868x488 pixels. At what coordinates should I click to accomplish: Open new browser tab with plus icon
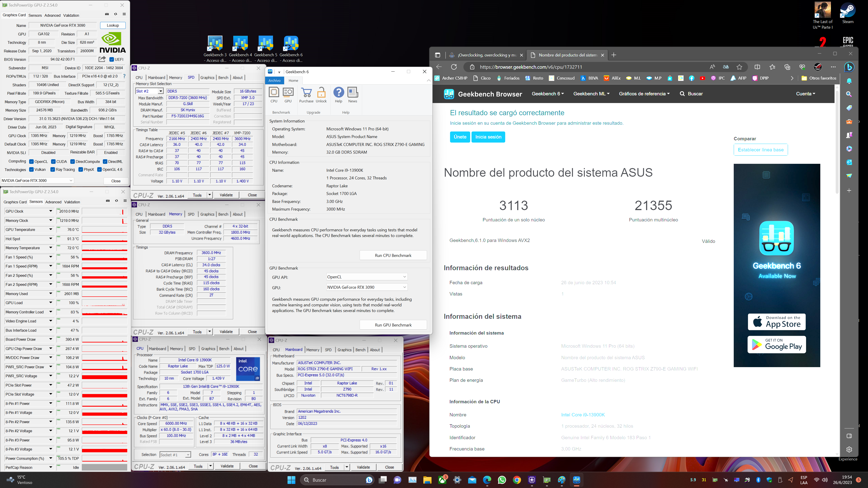pos(614,55)
